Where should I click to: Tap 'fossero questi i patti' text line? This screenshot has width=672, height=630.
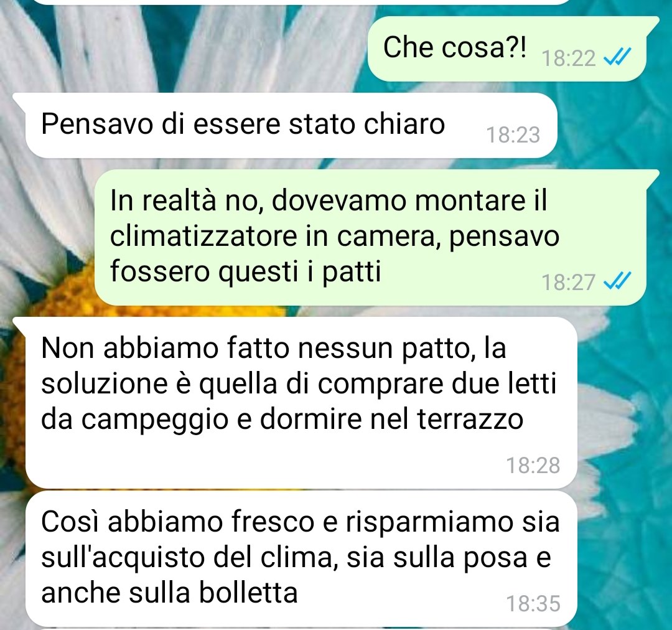[x=246, y=272]
